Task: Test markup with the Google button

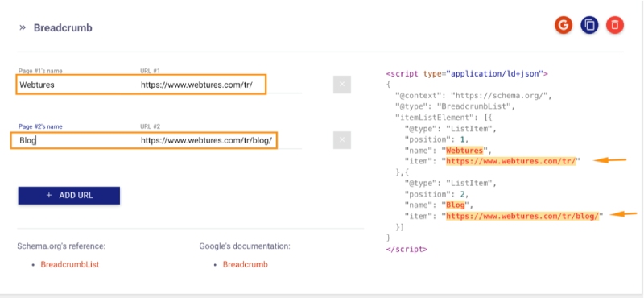Action: coord(563,25)
